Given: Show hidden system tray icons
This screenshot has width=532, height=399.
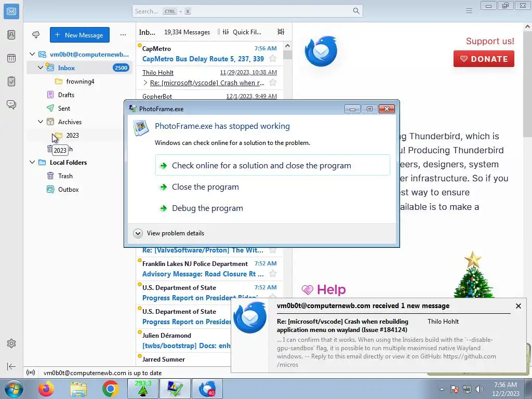Looking at the screenshot, I should click(442, 389).
